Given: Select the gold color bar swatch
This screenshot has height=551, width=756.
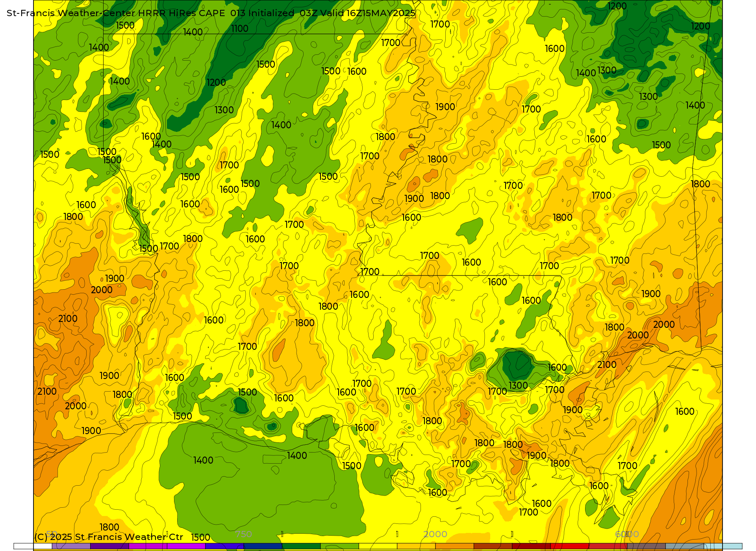Looking at the screenshot, I should pyautogui.click(x=416, y=546).
